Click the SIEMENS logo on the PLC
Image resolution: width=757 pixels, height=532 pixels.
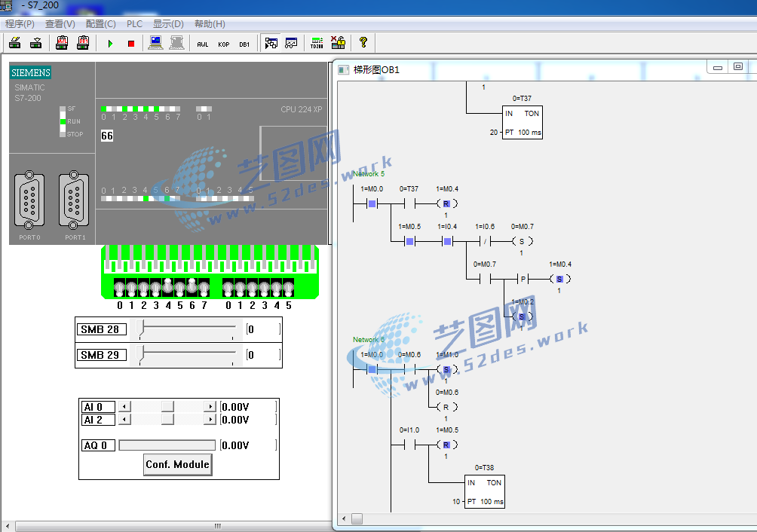tap(31, 73)
